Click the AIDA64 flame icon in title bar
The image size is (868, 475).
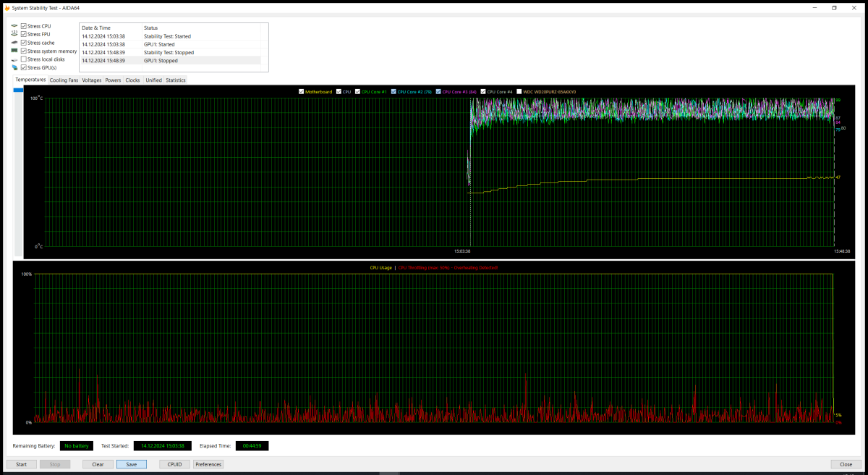point(7,7)
